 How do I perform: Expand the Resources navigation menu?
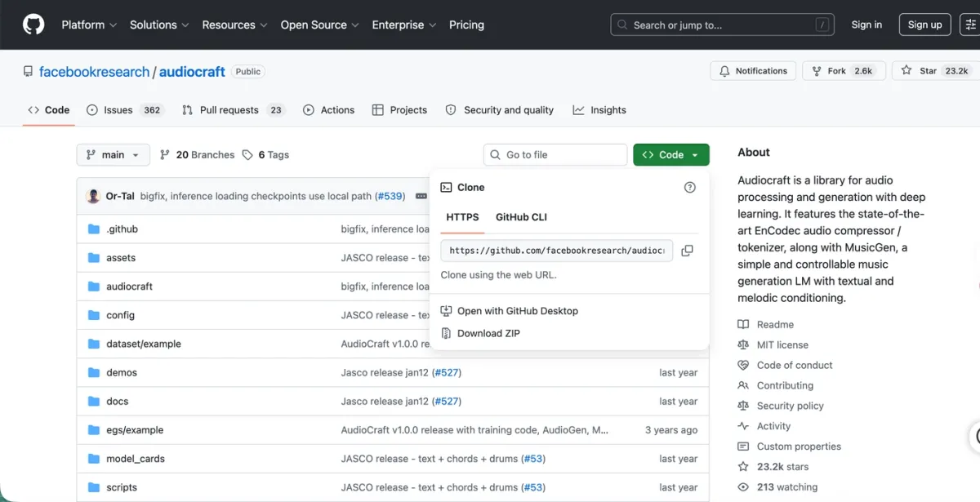(235, 24)
